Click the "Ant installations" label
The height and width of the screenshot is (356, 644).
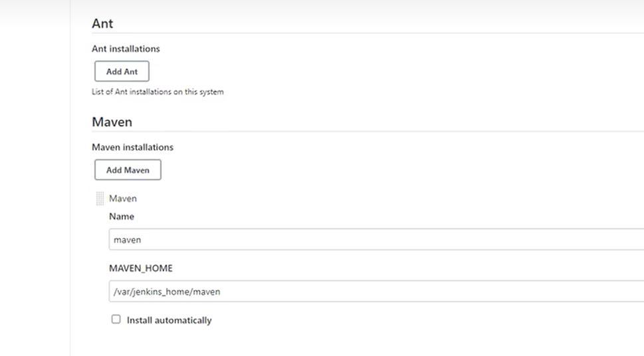126,49
